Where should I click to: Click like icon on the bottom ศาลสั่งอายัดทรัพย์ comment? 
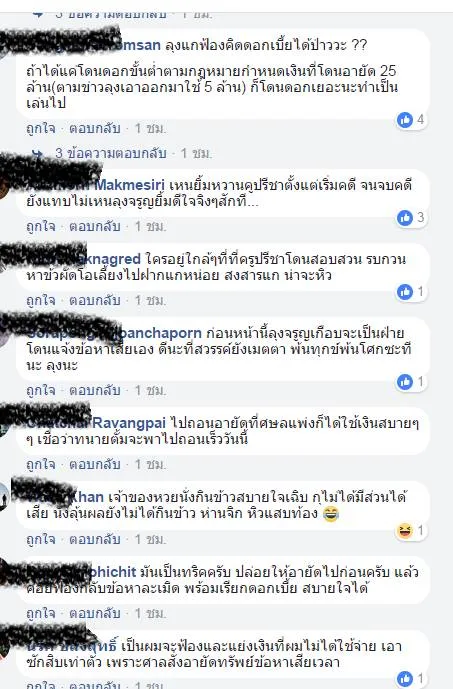click(x=405, y=679)
